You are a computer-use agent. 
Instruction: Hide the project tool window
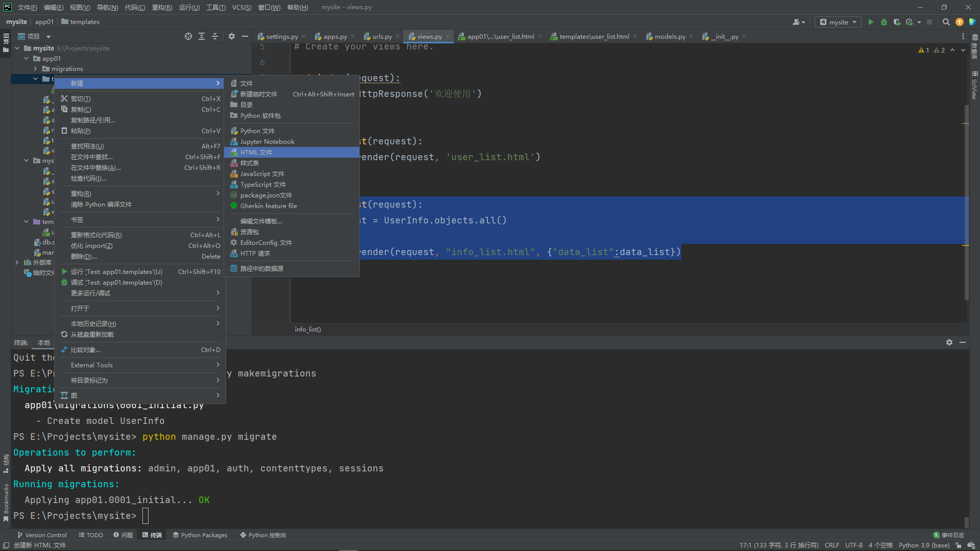coord(245,36)
